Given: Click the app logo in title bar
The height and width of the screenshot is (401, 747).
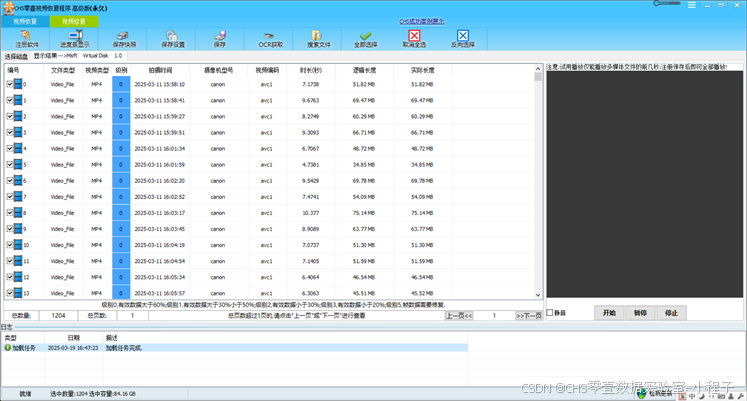Looking at the screenshot, I should (x=8, y=8).
